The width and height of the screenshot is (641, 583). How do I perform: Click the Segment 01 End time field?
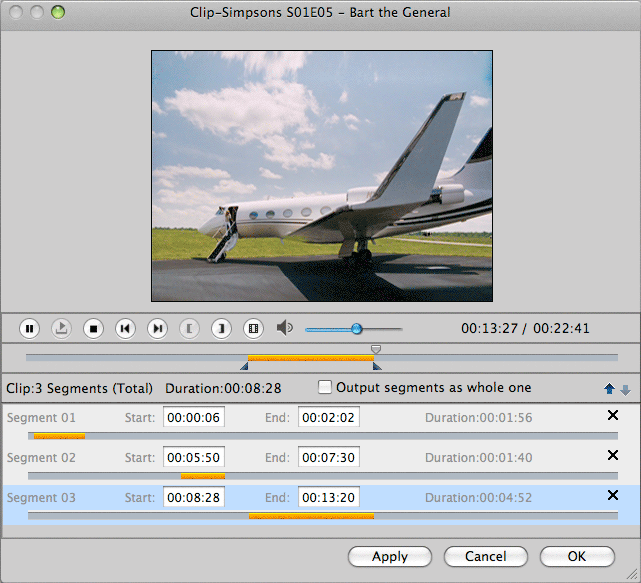click(x=329, y=417)
